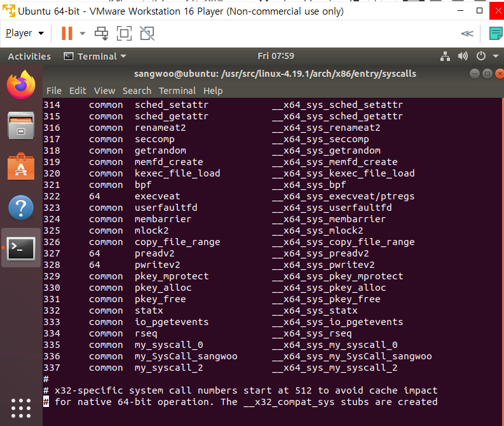This screenshot has width=504, height=426.
Task: Click the renameat2 syscall name
Action: coord(160,128)
